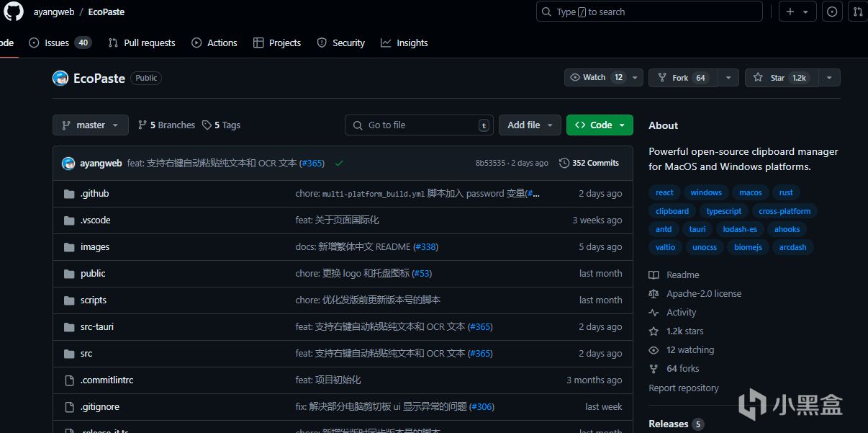Click the EcoPaste repository title
Image resolution: width=868 pixels, height=433 pixels.
pyautogui.click(x=99, y=78)
